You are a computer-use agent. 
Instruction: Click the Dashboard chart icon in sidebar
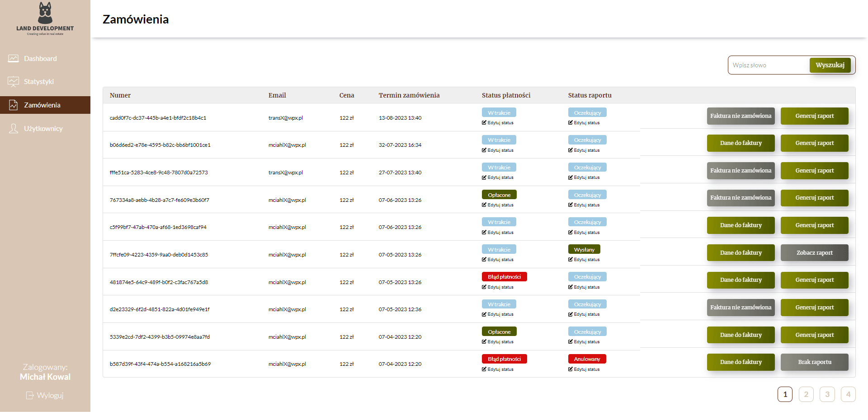tap(14, 59)
